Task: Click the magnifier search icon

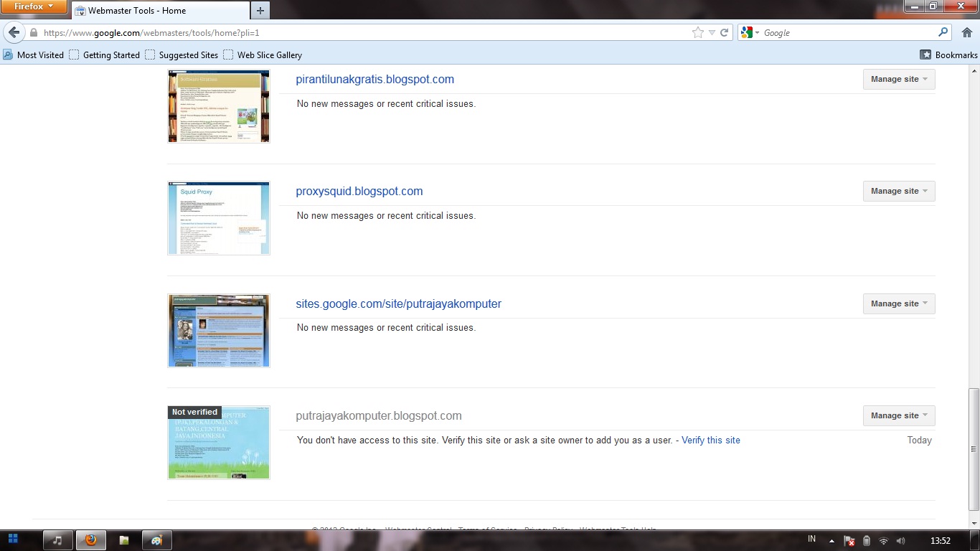Action: pos(943,32)
